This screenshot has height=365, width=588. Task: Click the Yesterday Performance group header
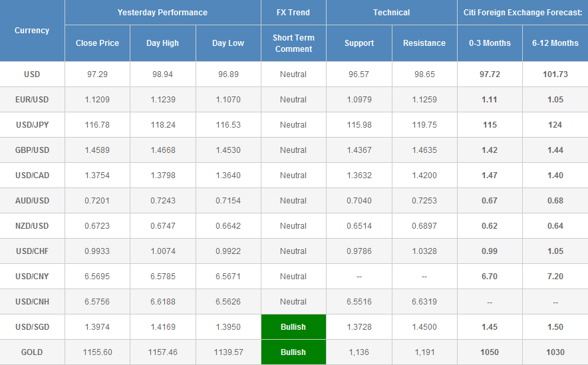point(162,13)
